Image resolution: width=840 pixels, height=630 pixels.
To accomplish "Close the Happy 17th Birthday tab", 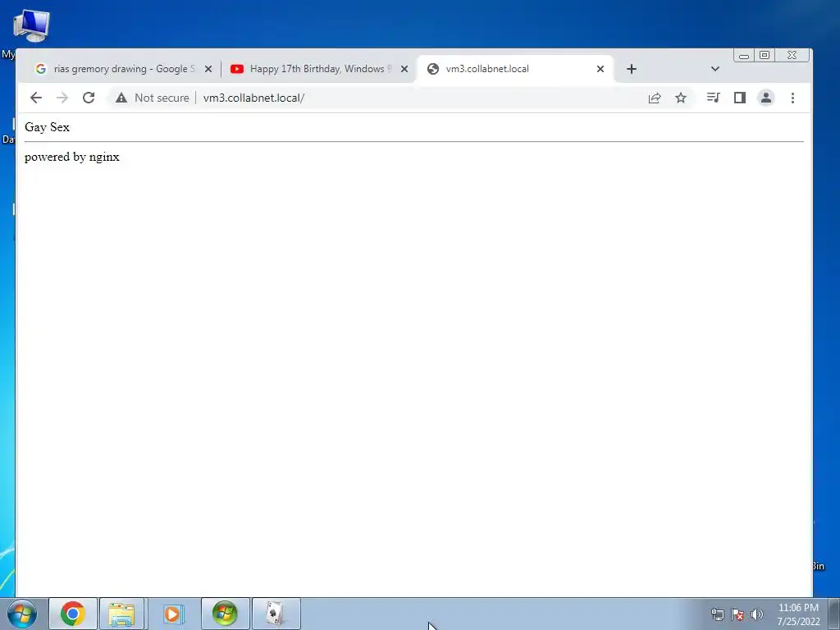I will click(404, 69).
